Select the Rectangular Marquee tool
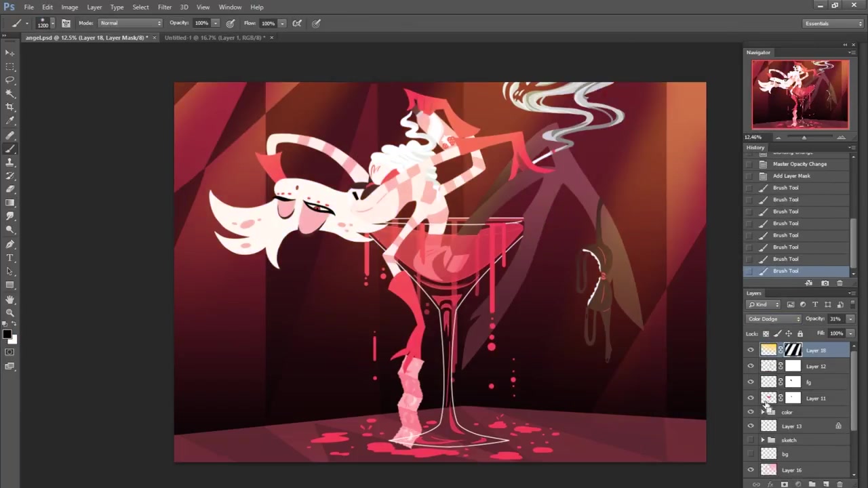This screenshot has width=868, height=488. [9, 66]
